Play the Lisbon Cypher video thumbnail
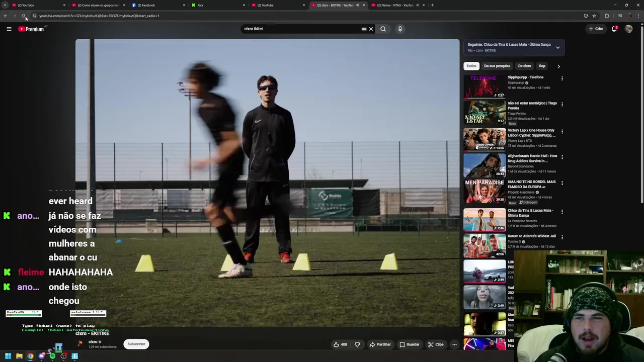 (x=485, y=139)
